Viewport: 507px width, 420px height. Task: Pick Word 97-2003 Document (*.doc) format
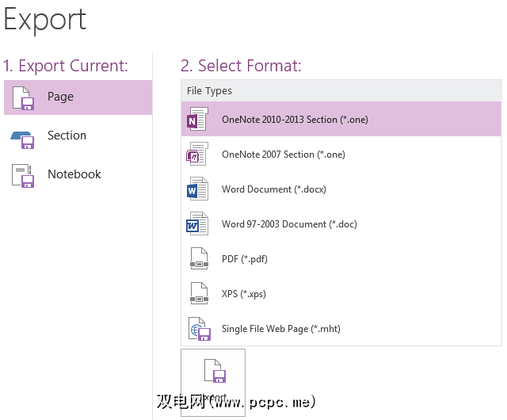(x=289, y=224)
